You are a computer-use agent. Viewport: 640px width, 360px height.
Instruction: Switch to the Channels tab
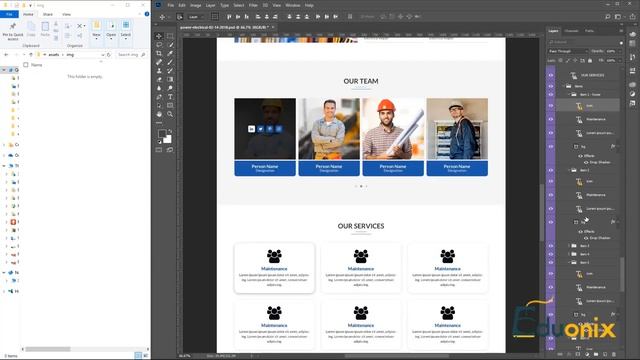coord(571,31)
